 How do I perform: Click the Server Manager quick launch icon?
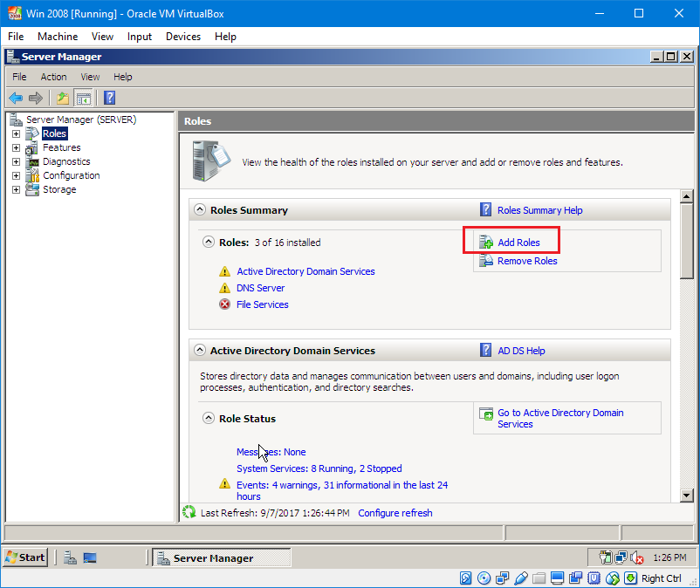click(x=70, y=557)
